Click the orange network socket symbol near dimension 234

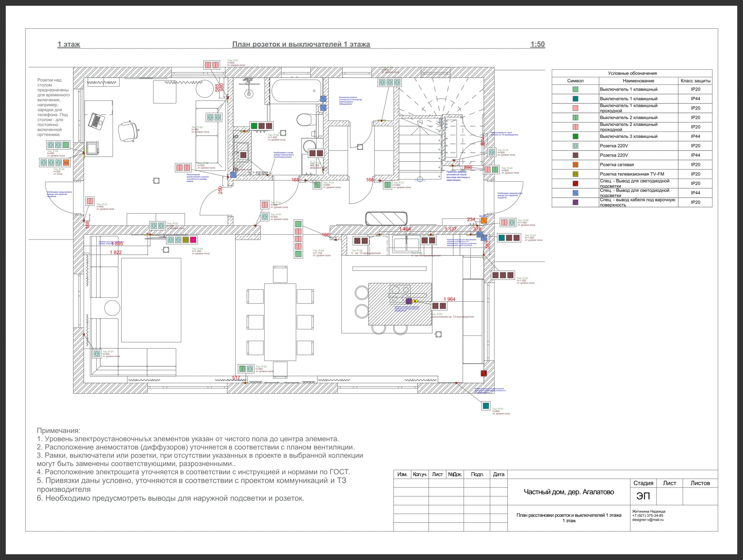pyautogui.click(x=483, y=220)
